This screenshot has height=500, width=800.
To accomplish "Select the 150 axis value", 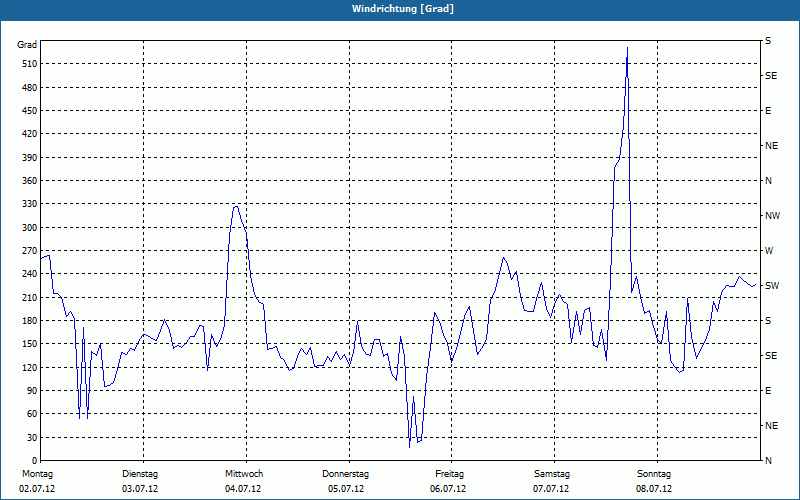I will [x=31, y=344].
